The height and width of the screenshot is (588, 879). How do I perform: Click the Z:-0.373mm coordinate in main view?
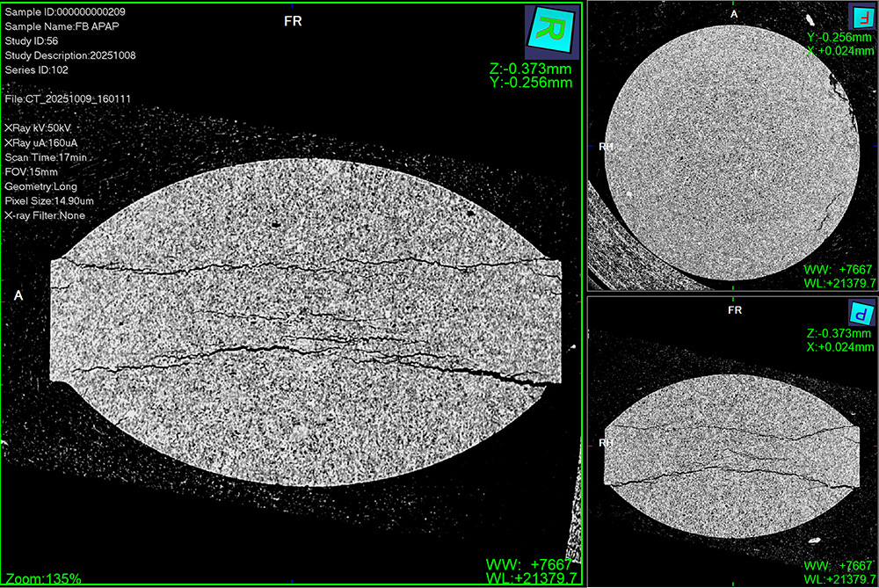point(532,69)
